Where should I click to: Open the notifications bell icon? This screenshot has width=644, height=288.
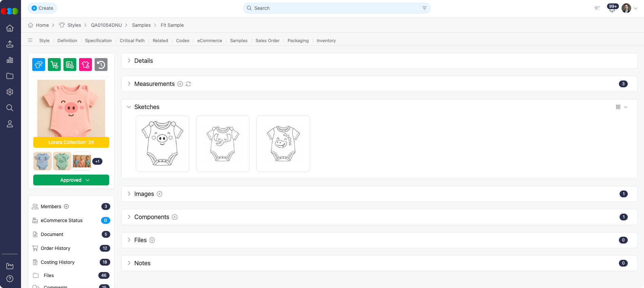(612, 8)
